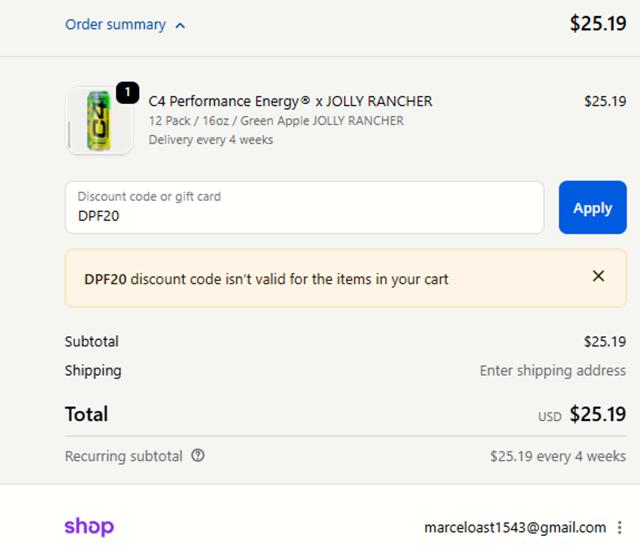640x549 pixels.
Task: Dismiss the DPF20 invalid discount message
Action: [598, 276]
